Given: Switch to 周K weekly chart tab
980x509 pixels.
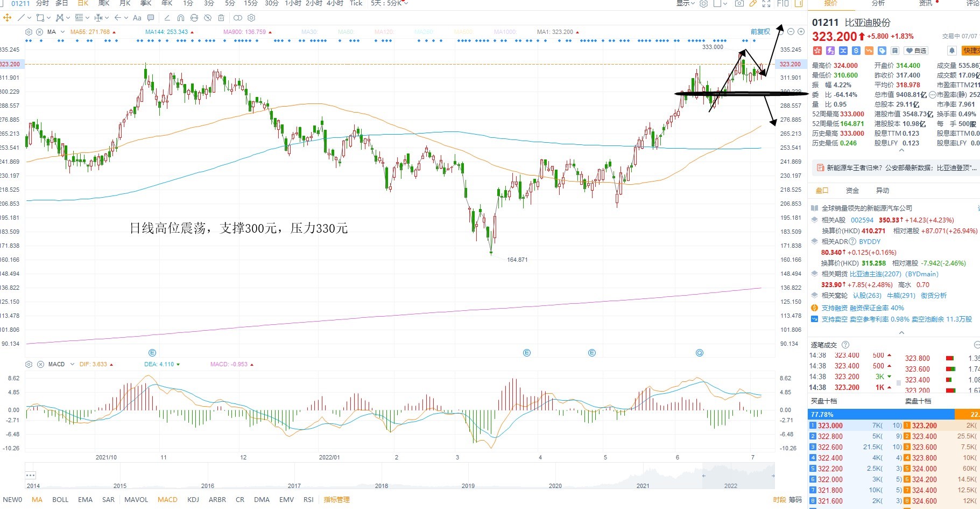Looking at the screenshot, I should (104, 3).
